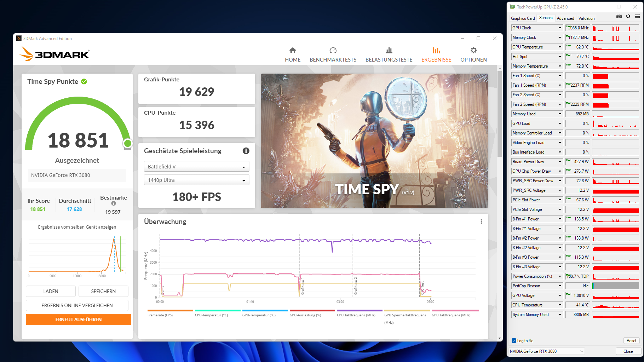Toggle the Log to file checkbox

point(514,341)
